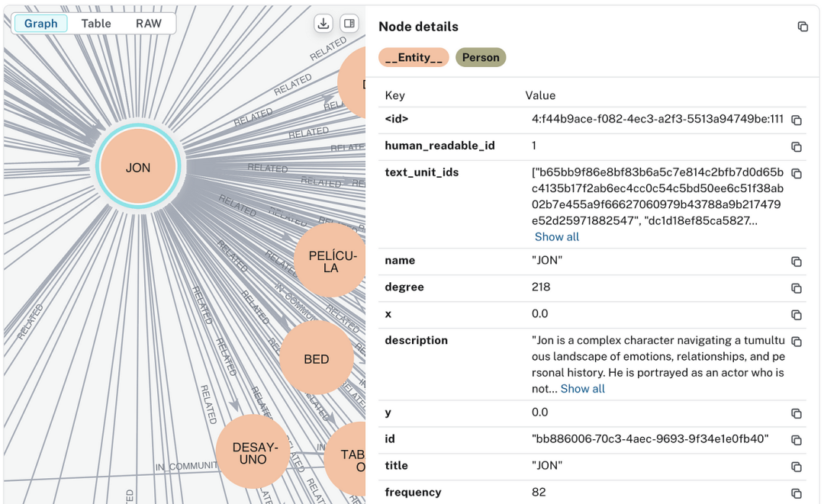
Task: Select the BED node in graph
Action: (317, 359)
